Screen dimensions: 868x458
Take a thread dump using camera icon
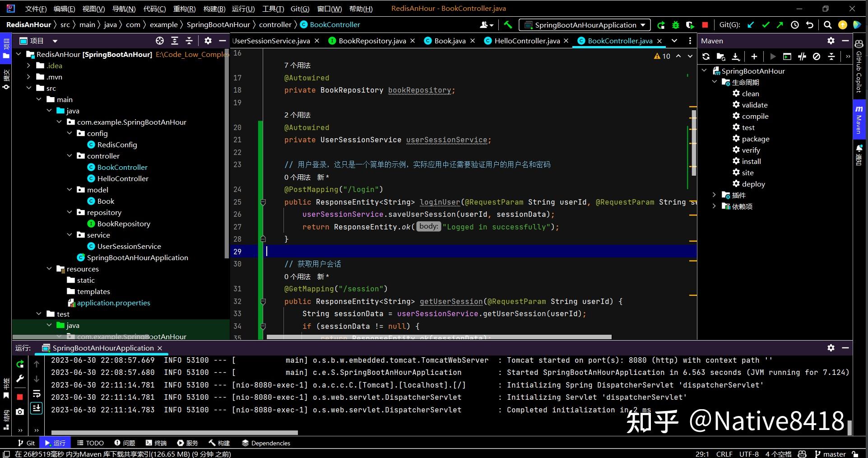20,411
